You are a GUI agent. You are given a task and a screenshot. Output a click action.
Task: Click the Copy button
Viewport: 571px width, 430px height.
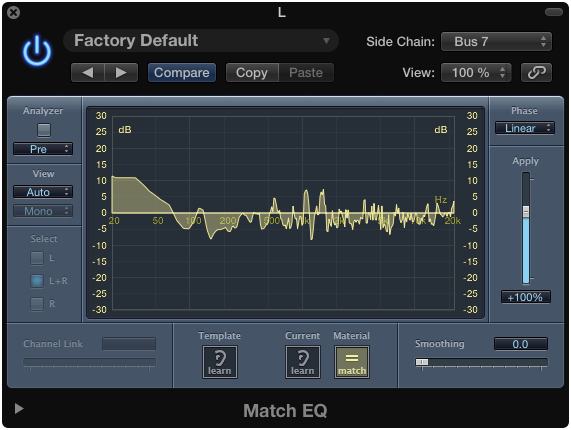[252, 72]
